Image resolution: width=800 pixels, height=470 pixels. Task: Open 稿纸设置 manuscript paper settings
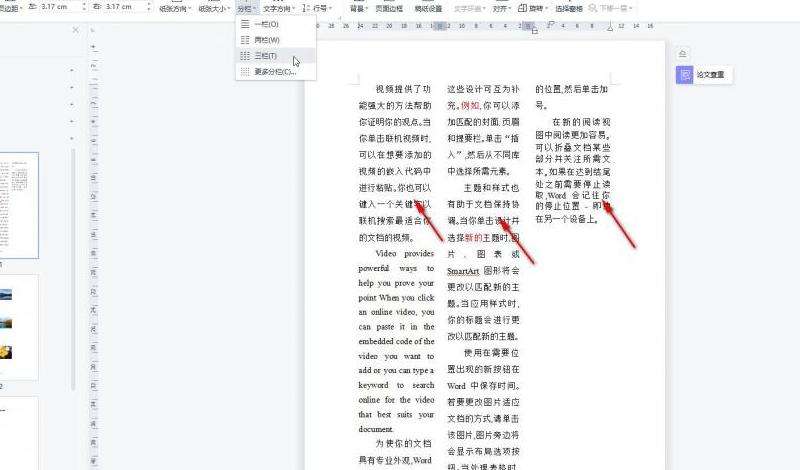pos(428,8)
